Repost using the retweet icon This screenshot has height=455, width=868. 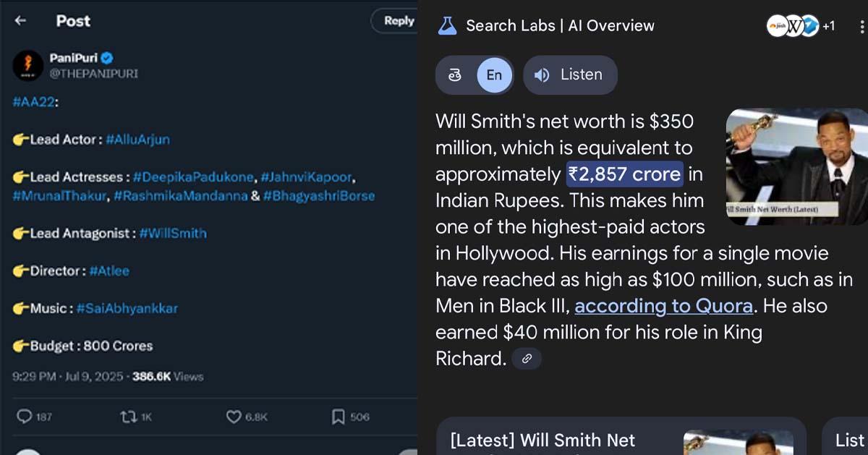click(128, 416)
